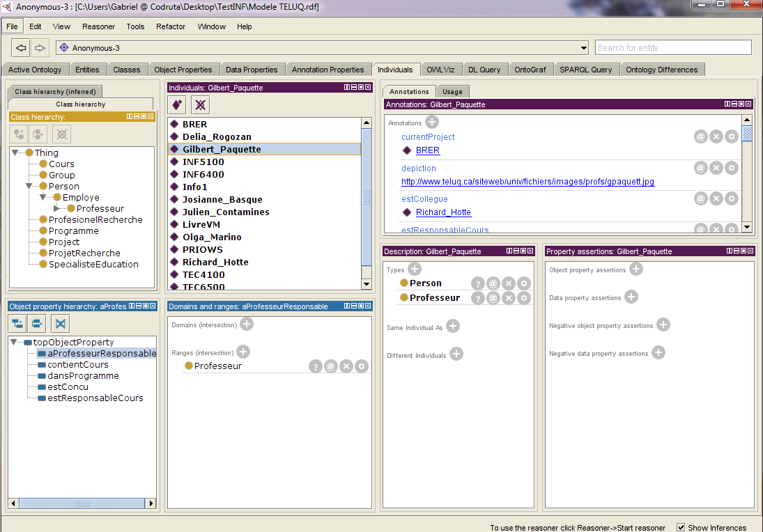Open the BRER link under currentProject
Viewport: 763px width, 532px height.
(428, 150)
